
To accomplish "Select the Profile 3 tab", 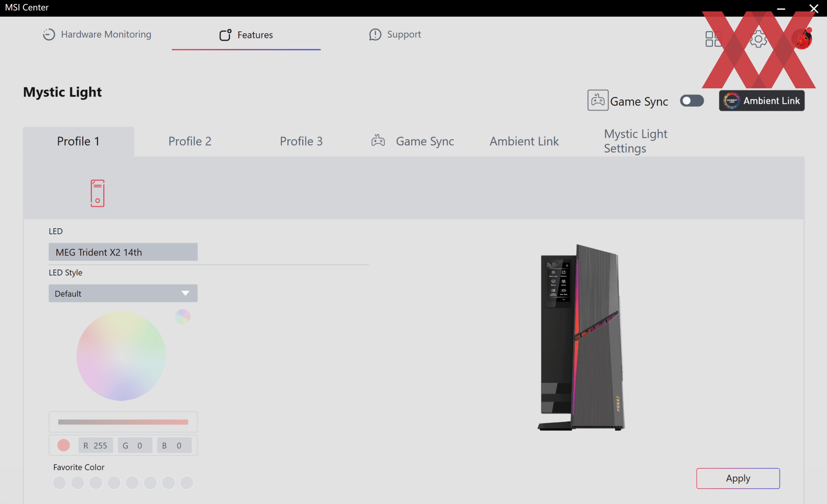I will coord(301,141).
